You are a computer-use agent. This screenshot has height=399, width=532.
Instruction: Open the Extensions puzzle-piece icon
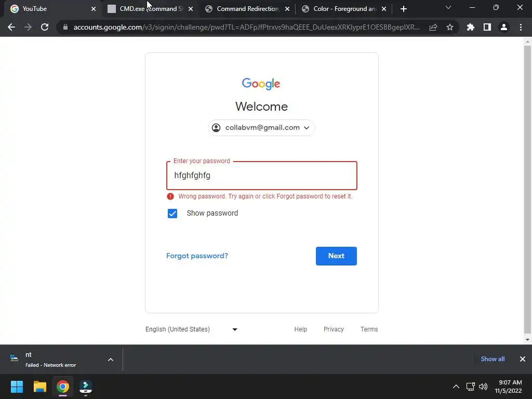point(471,27)
